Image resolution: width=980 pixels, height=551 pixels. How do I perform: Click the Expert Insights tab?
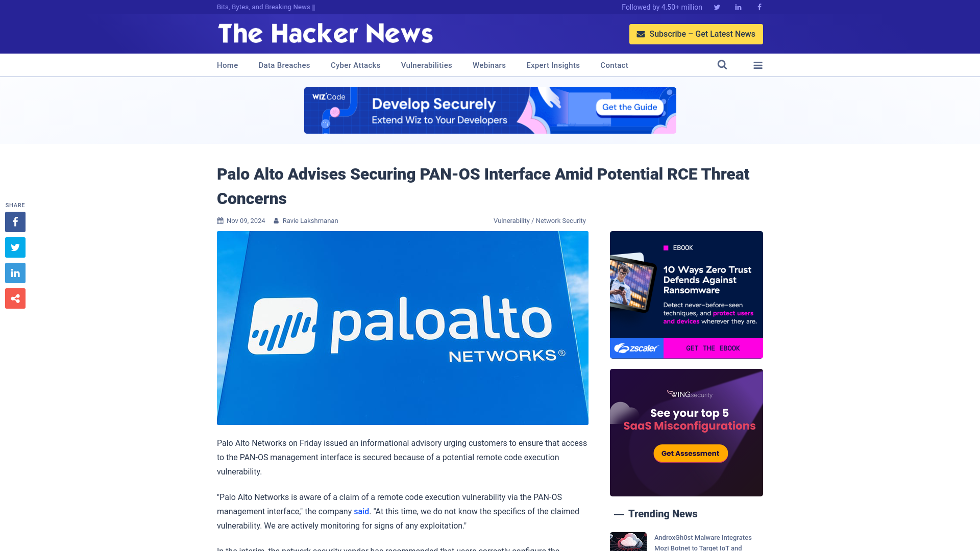click(x=553, y=65)
